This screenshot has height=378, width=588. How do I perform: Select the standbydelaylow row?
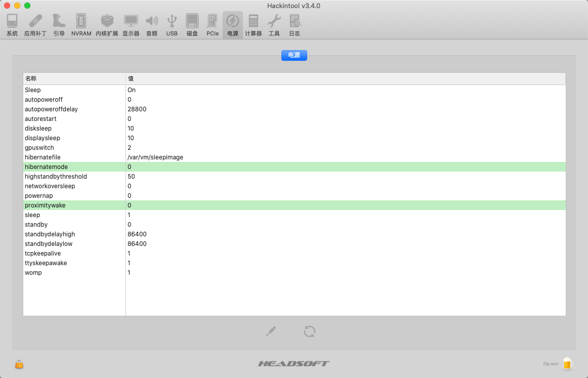[295, 244]
